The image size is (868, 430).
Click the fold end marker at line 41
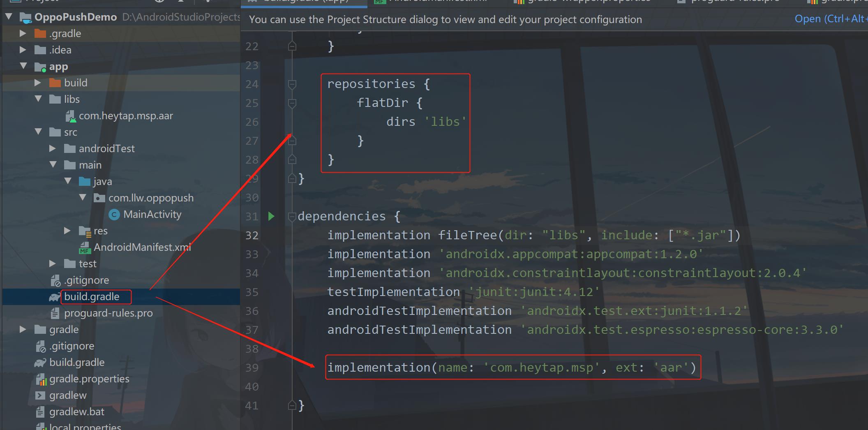(x=292, y=406)
